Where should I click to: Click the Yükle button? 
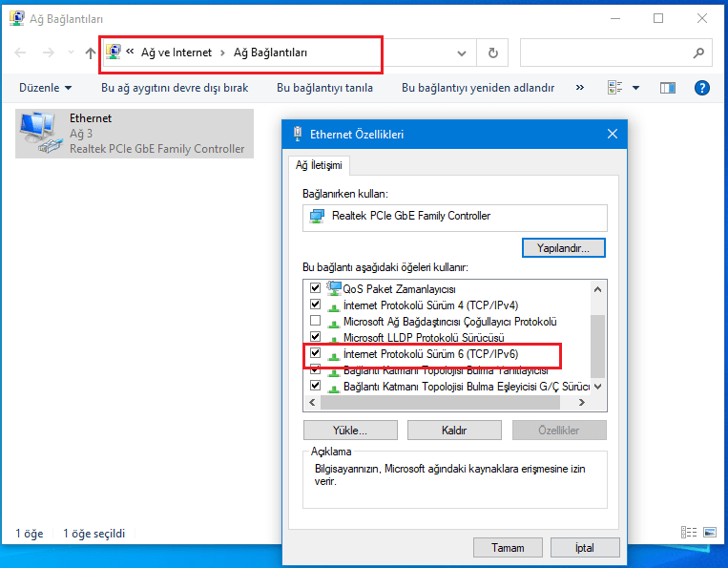click(350, 431)
